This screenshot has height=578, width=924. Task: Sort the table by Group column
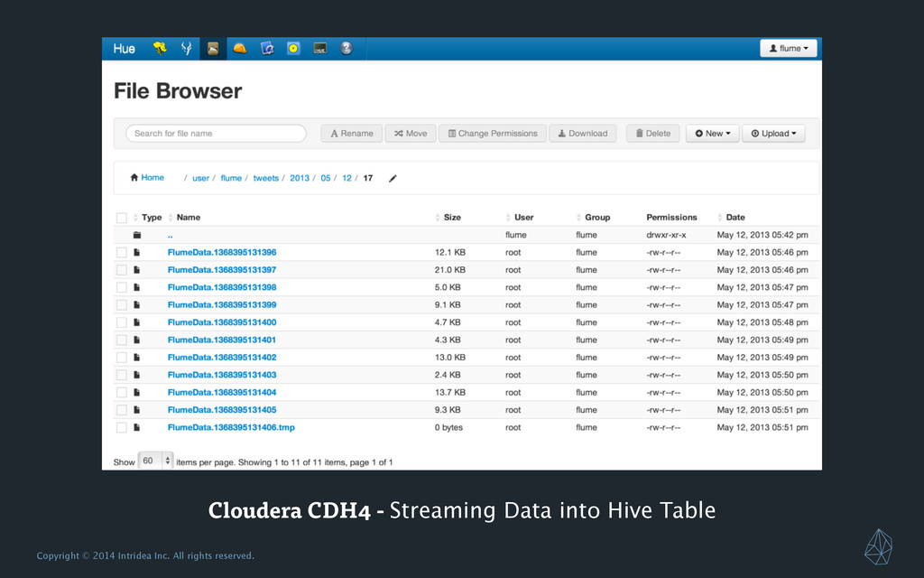tap(597, 217)
